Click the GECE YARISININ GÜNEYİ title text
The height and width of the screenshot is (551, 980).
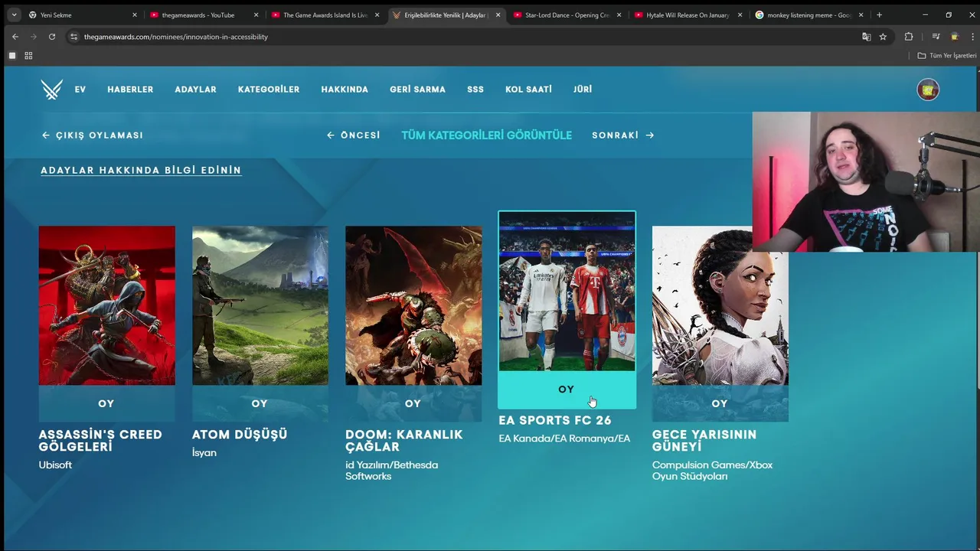704,440
